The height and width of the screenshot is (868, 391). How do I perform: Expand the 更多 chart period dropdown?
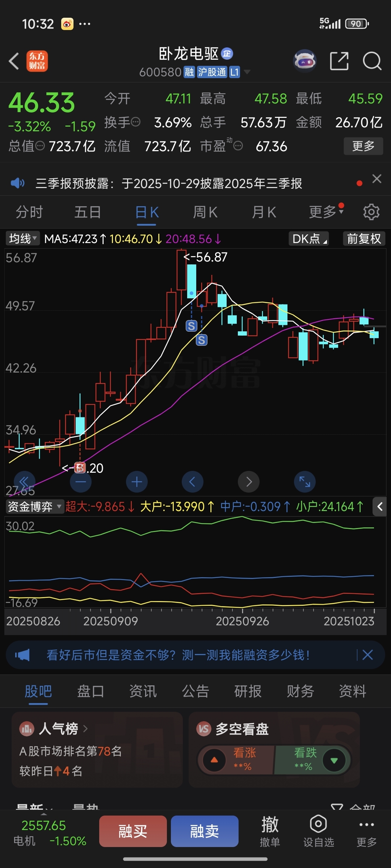tap(326, 212)
